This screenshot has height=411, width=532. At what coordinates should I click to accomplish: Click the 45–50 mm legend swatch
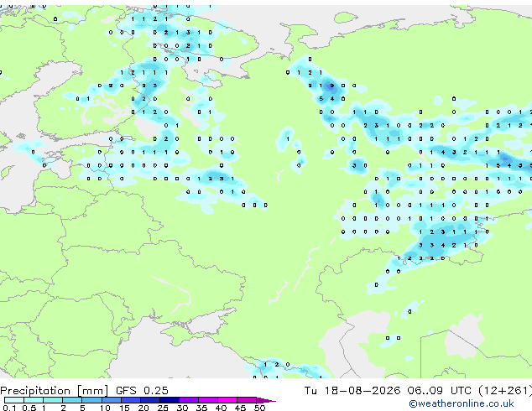tap(247, 400)
